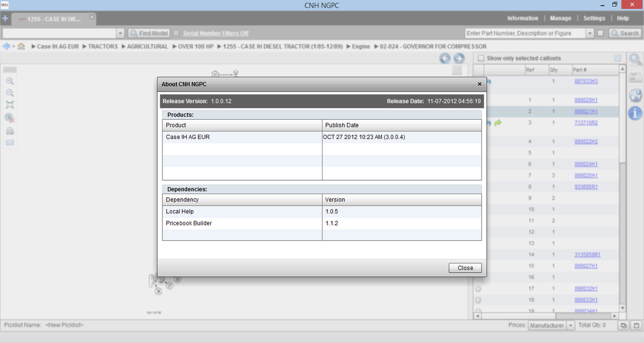The height and width of the screenshot is (343, 644).
Task: Click the Close button in About dialog
Action: click(465, 268)
